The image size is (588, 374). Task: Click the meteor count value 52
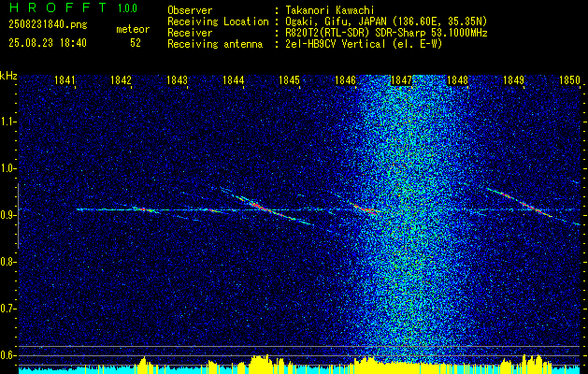click(136, 43)
